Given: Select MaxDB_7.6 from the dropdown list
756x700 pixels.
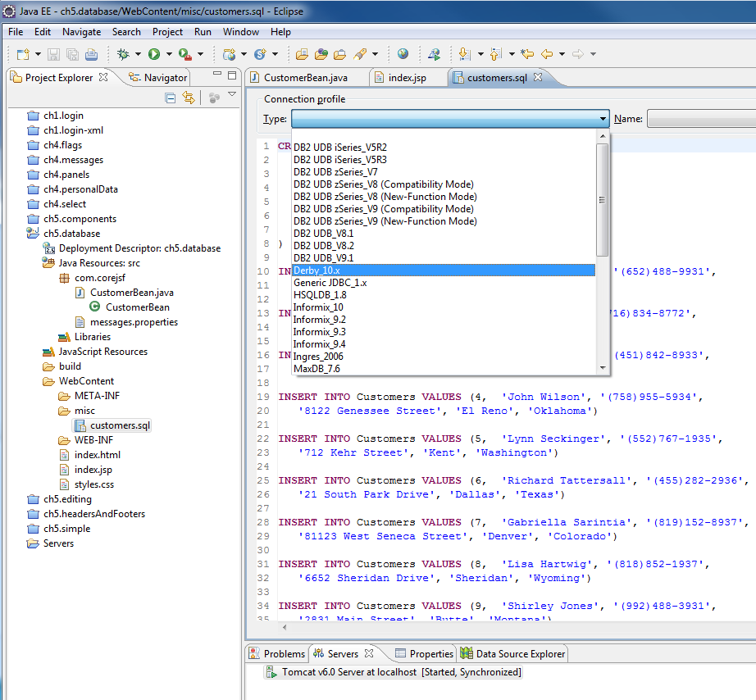Looking at the screenshot, I should [x=444, y=369].
